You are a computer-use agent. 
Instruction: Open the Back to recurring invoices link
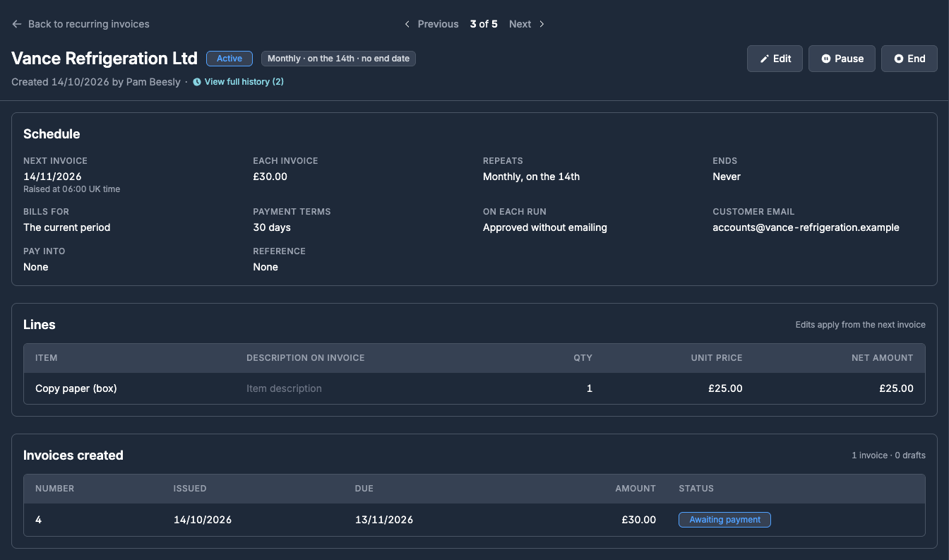tap(80, 24)
